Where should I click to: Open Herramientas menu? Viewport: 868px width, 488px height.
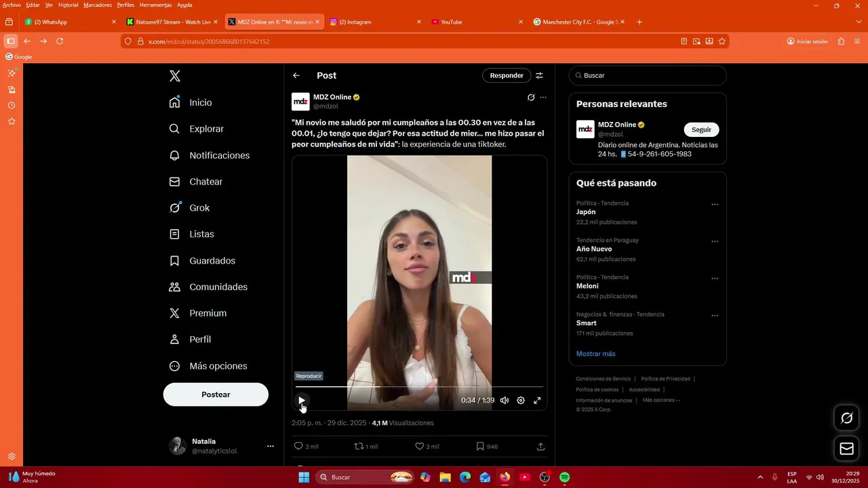click(155, 5)
